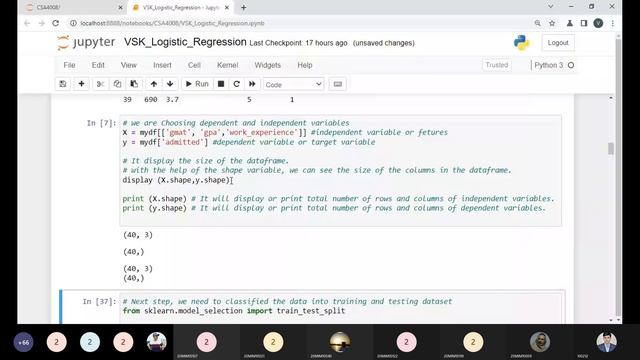Open the Kernel menu
This screenshot has height=360, width=640.
(x=227, y=65)
